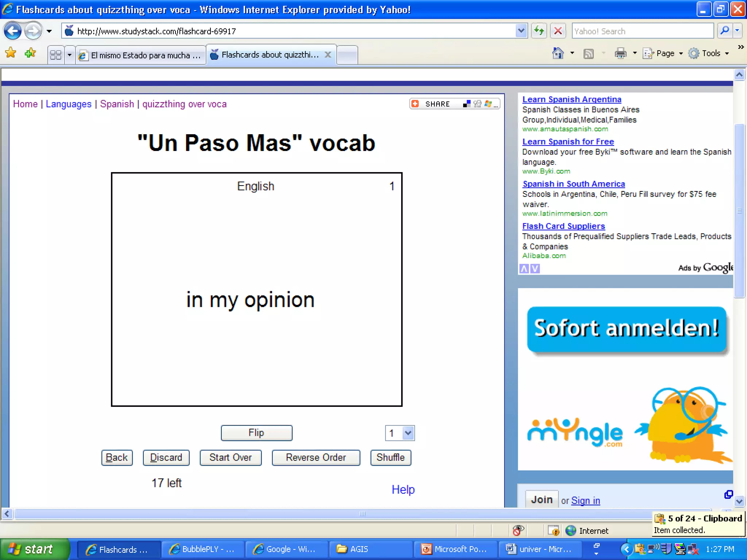
Task: Click the Add to Favorites icon
Action: [30, 53]
